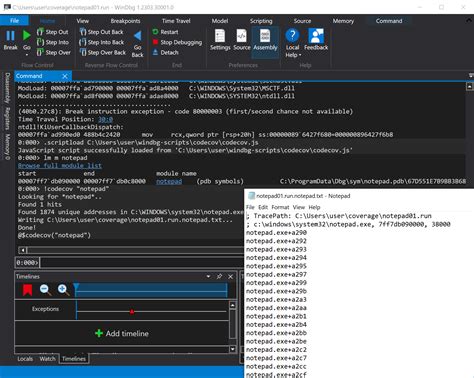Open the Disassembly side panel
This screenshot has width=474, height=378.
coord(7,88)
